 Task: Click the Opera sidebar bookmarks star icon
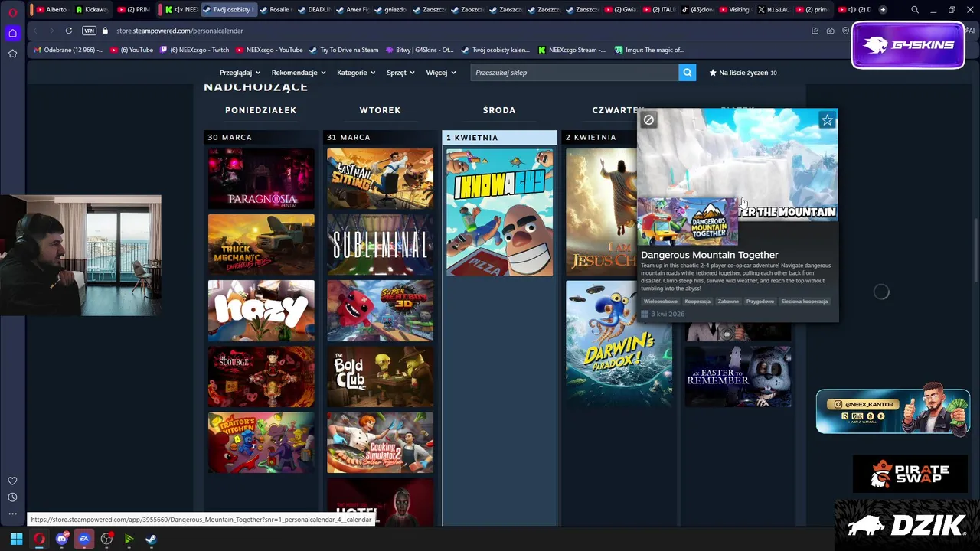13,54
